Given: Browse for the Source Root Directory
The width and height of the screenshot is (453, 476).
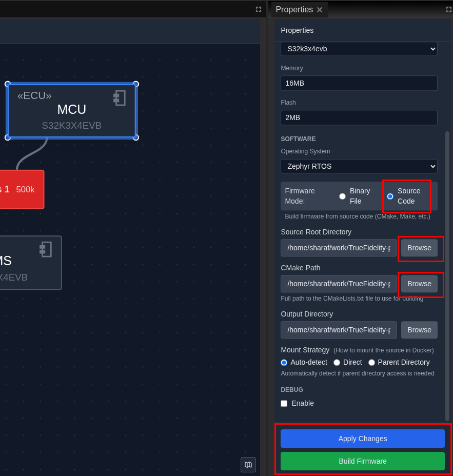Looking at the screenshot, I should pos(419,248).
